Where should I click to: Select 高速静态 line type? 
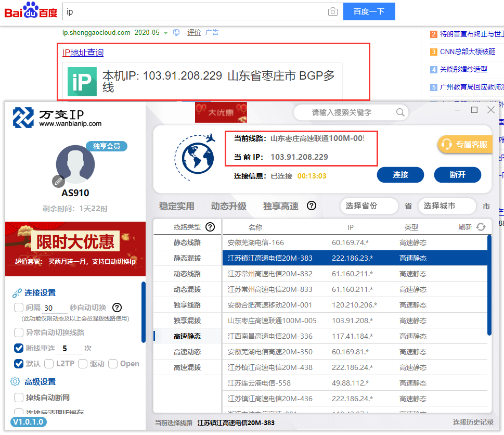point(187,336)
